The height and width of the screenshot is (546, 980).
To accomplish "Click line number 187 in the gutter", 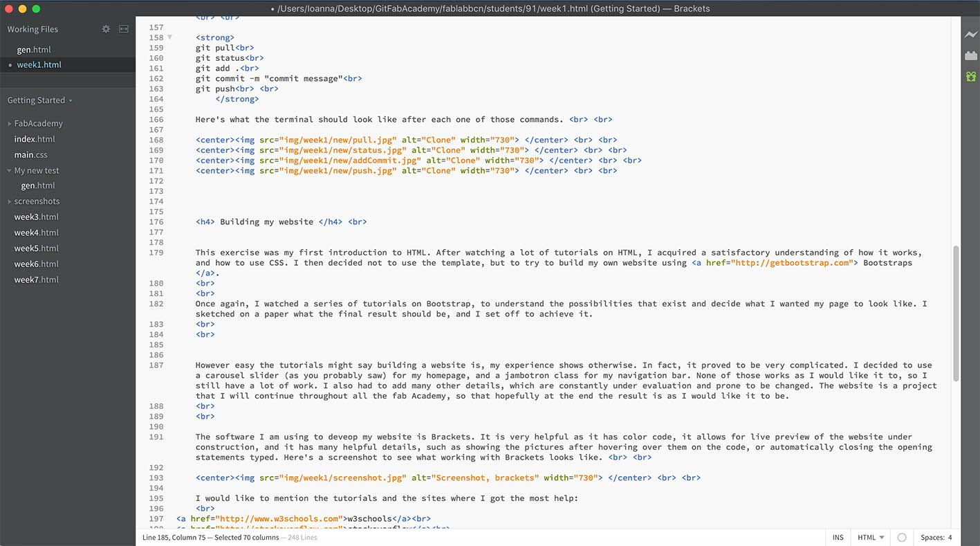I will click(x=156, y=365).
